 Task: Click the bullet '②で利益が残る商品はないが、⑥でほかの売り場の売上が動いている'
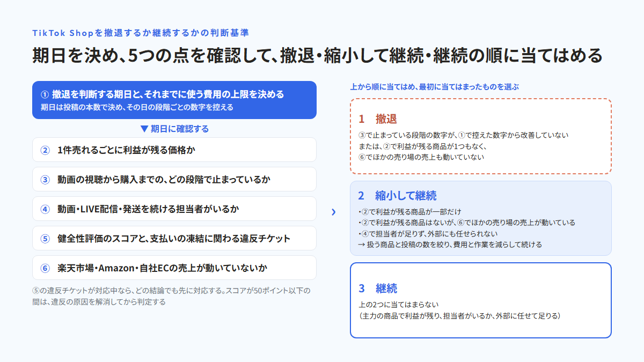point(466,223)
